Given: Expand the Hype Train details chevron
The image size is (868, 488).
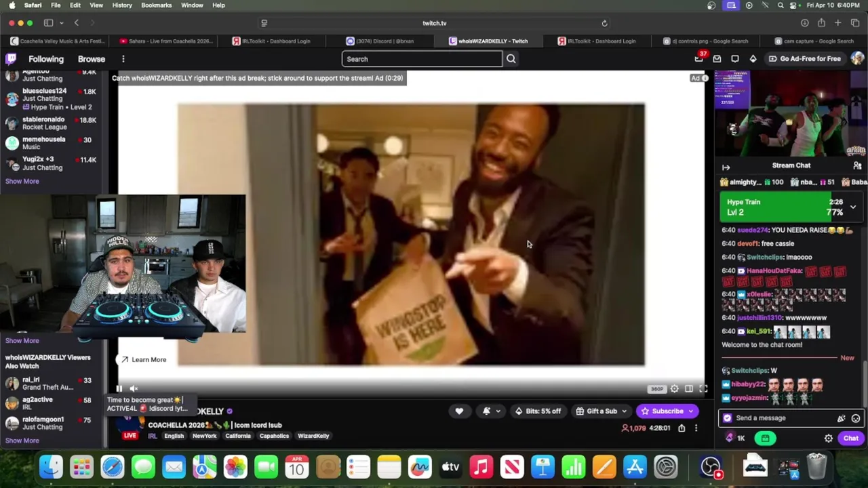Looking at the screenshot, I should tap(853, 207).
